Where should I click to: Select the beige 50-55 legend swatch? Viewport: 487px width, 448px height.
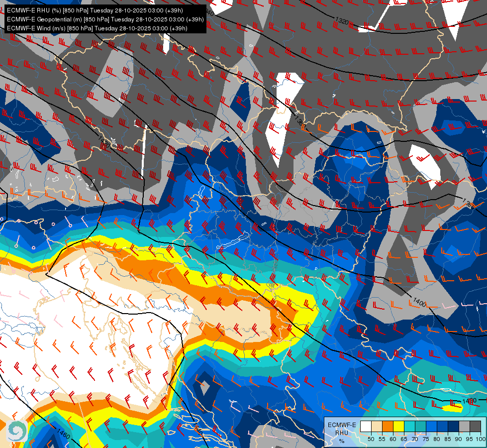point(377,426)
